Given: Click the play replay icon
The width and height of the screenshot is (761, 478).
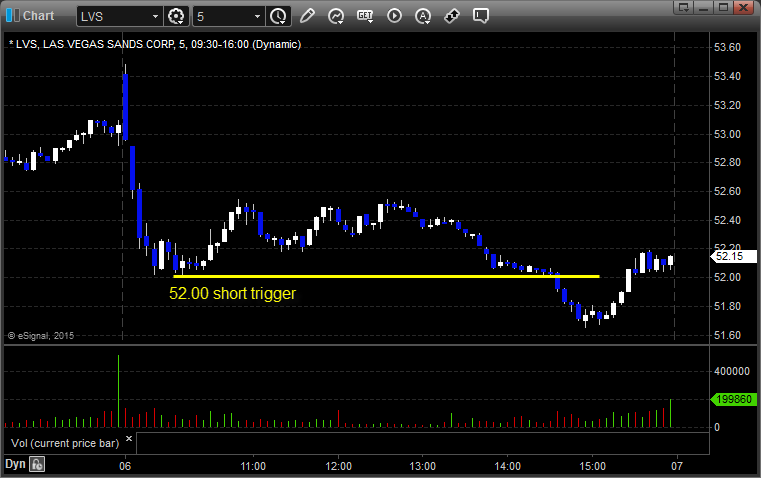Looking at the screenshot, I should click(x=394, y=16).
